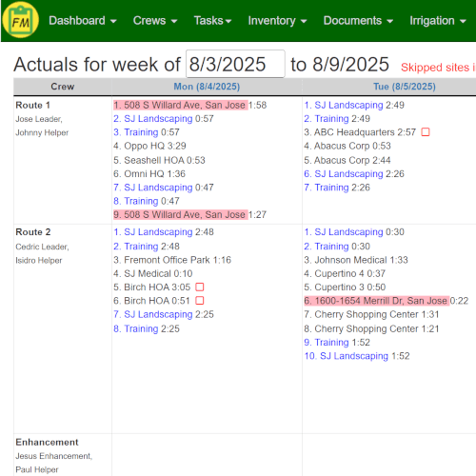Click the Omni HQ 1:36 entry
Screen dimensions: 476x476
(149, 174)
